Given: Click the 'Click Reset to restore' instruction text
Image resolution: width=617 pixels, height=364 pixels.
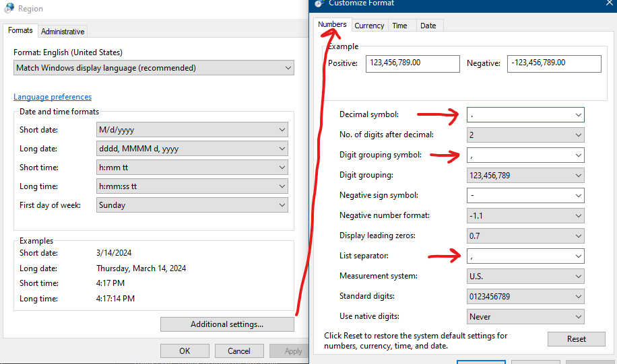Looking at the screenshot, I should [416, 341].
